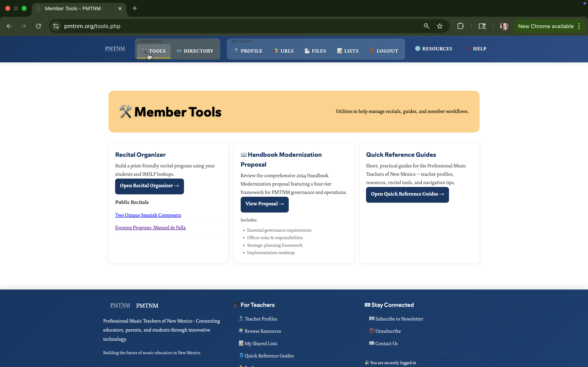Go back with the browser arrow
The height and width of the screenshot is (367, 588).
(x=9, y=26)
